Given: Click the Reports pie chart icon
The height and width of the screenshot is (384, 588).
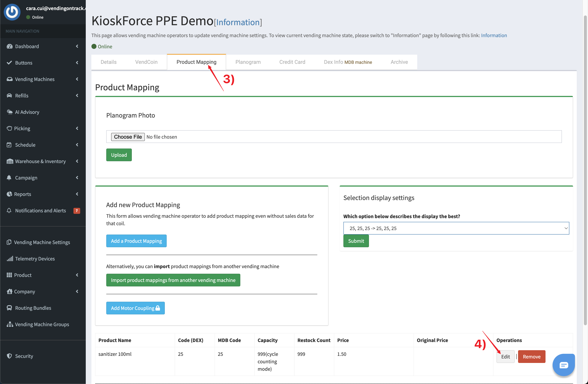Looking at the screenshot, I should (9, 194).
